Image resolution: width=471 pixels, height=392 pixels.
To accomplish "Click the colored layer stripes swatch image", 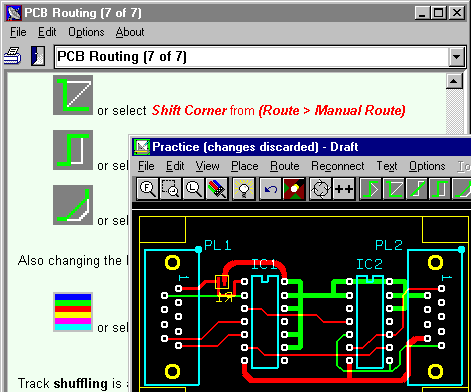I will point(73,312).
